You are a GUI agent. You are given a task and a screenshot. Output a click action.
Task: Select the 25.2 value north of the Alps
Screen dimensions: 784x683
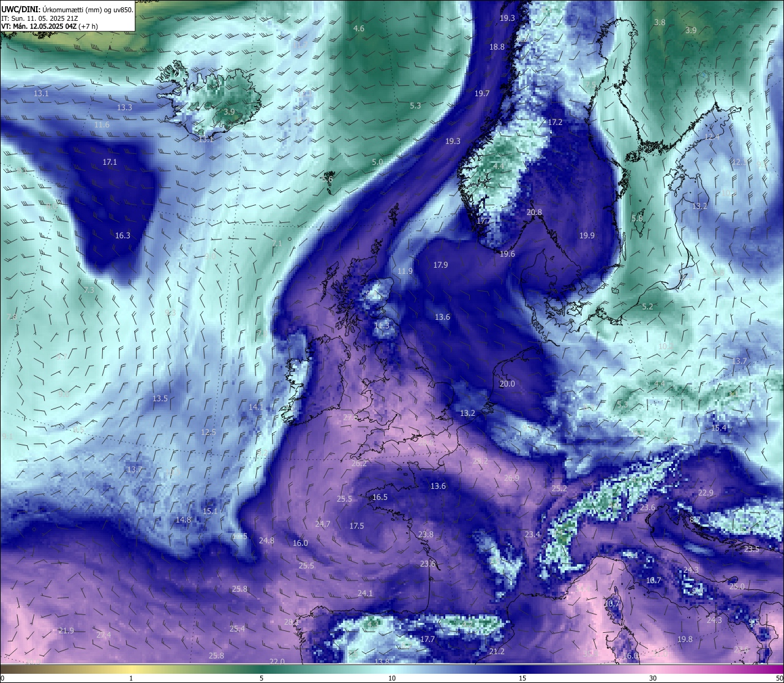tap(559, 489)
